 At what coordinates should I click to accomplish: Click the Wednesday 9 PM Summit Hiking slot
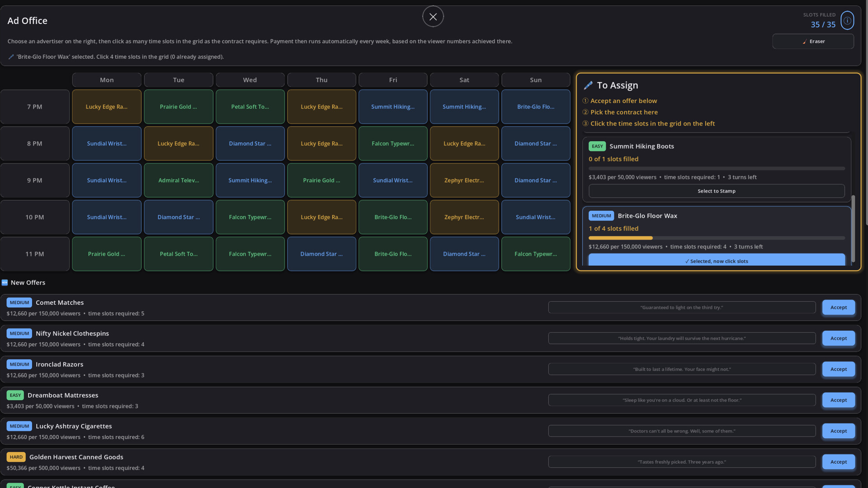tap(250, 180)
